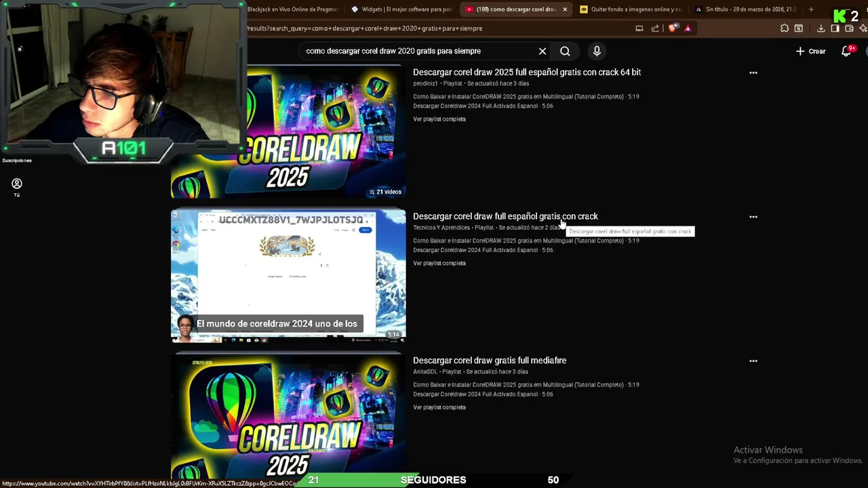Click the YouTube search magnifier button
868x488 pixels.
tap(565, 51)
